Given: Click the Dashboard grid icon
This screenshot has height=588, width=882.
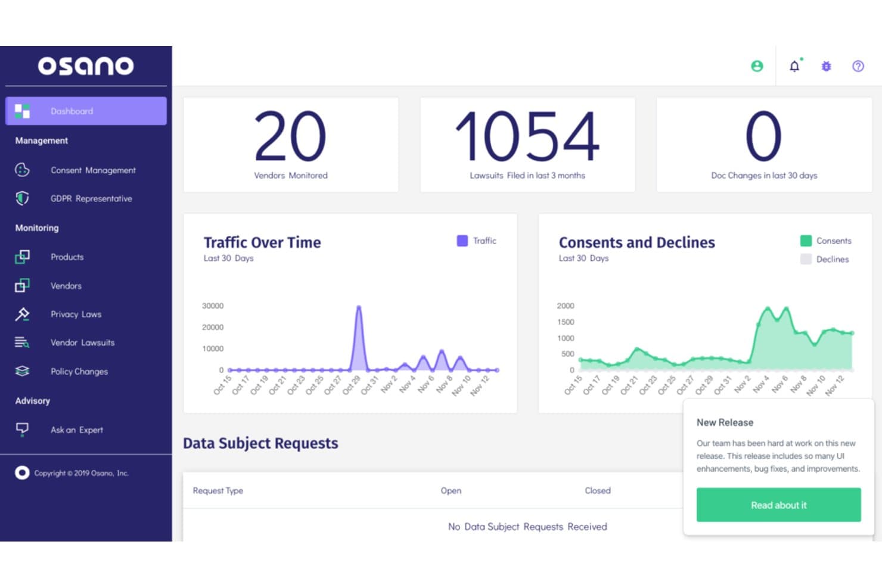Looking at the screenshot, I should click(22, 111).
